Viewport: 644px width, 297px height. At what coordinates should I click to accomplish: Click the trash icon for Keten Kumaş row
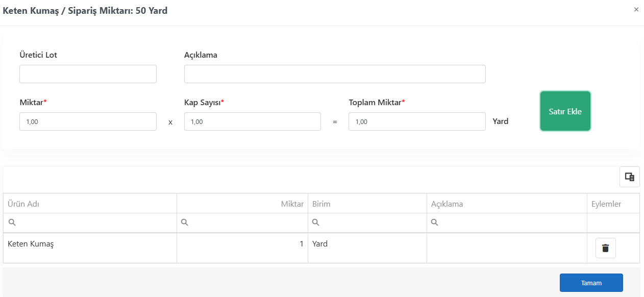pos(606,248)
